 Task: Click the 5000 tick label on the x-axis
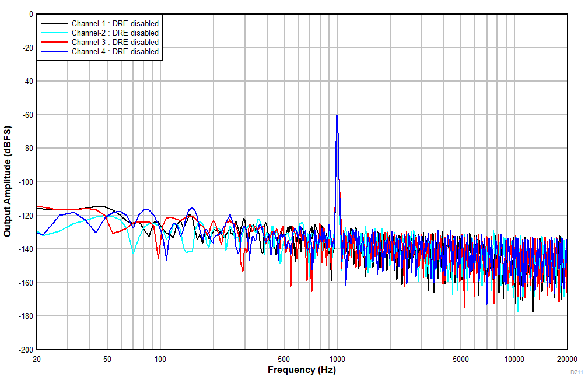[x=461, y=358]
